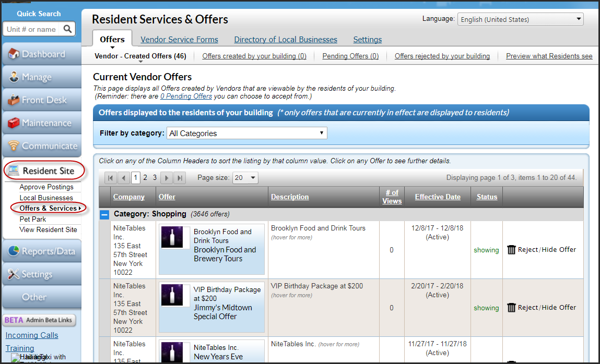Click the BETA Admin Beta Links button
Image resolution: width=600 pixels, height=364 pixels.
(39, 320)
